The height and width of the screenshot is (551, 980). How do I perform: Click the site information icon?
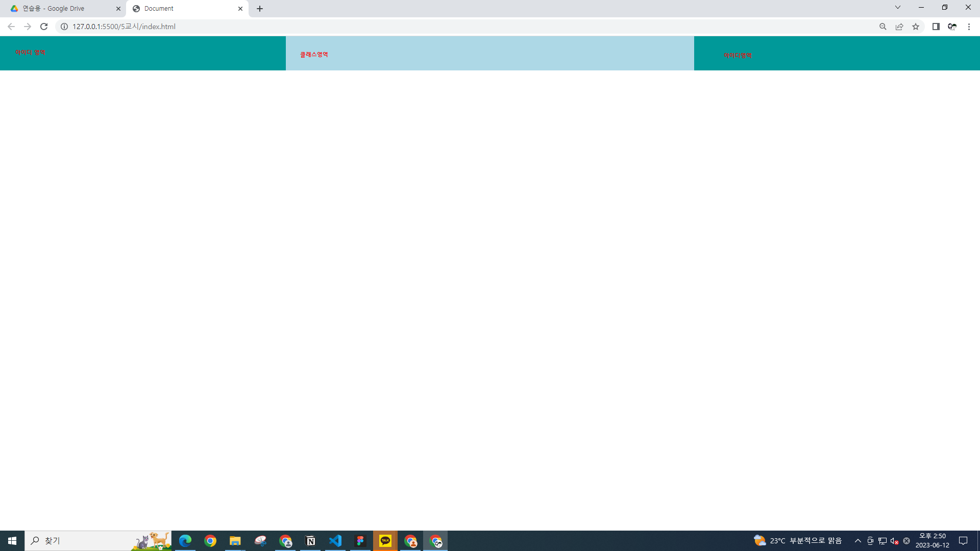click(64, 27)
